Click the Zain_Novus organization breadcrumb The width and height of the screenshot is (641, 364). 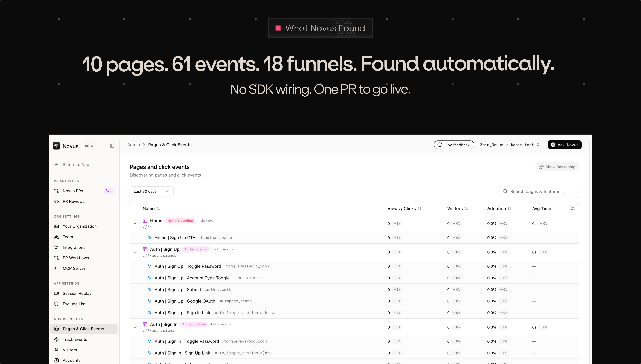click(491, 145)
